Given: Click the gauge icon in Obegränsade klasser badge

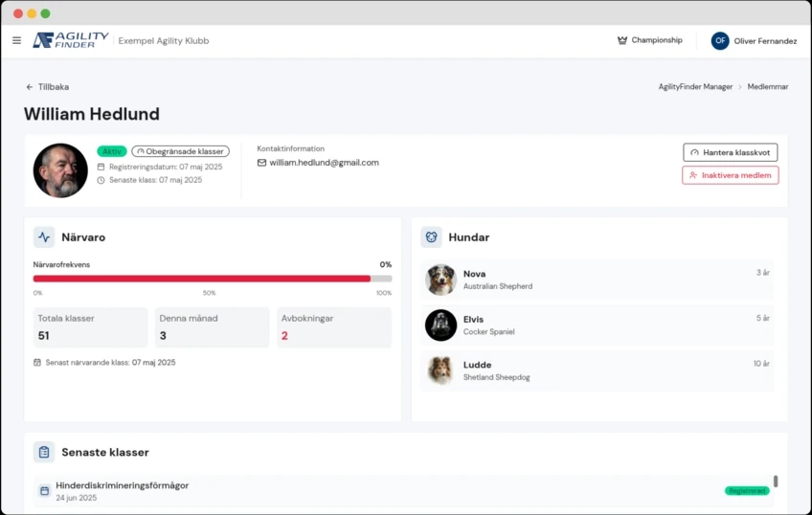Looking at the screenshot, I should pyautogui.click(x=141, y=151).
